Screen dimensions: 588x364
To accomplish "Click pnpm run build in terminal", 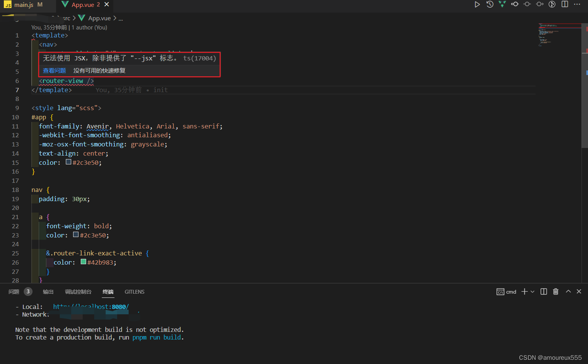I will tap(157, 338).
